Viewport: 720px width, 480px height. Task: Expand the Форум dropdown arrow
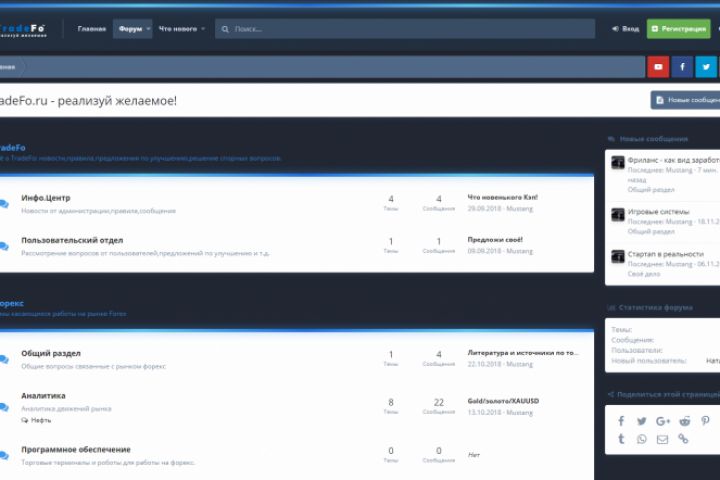[148, 29]
